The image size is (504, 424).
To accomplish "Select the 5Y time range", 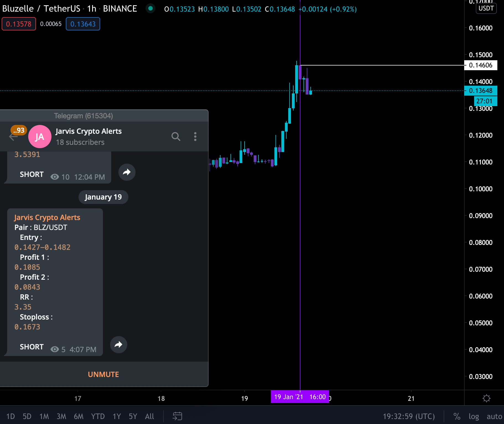I will [133, 416].
